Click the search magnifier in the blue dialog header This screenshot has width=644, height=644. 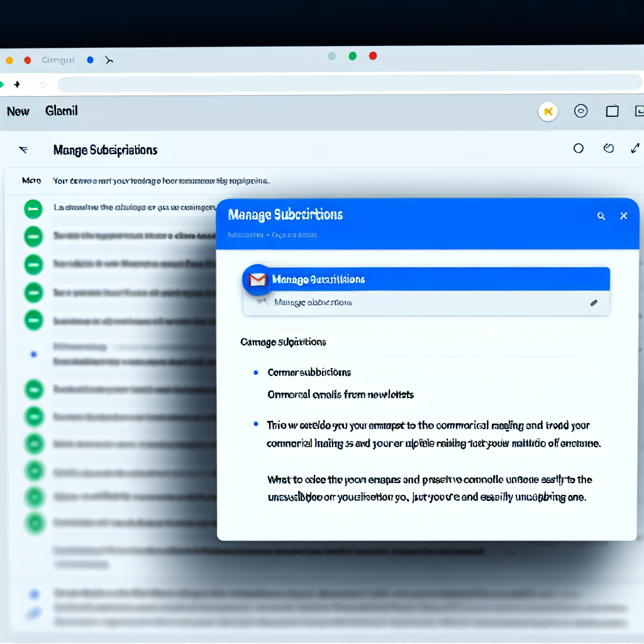tap(601, 216)
